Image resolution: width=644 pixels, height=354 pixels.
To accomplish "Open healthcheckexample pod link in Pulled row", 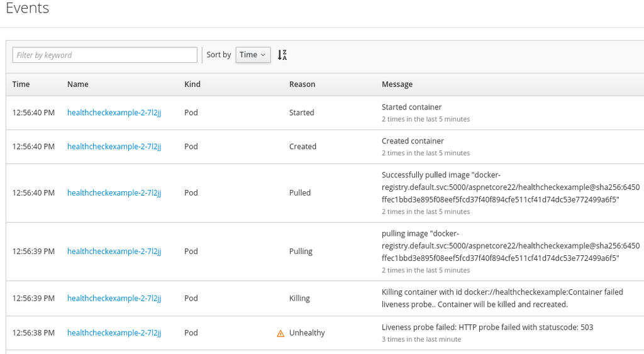I will tap(114, 193).
